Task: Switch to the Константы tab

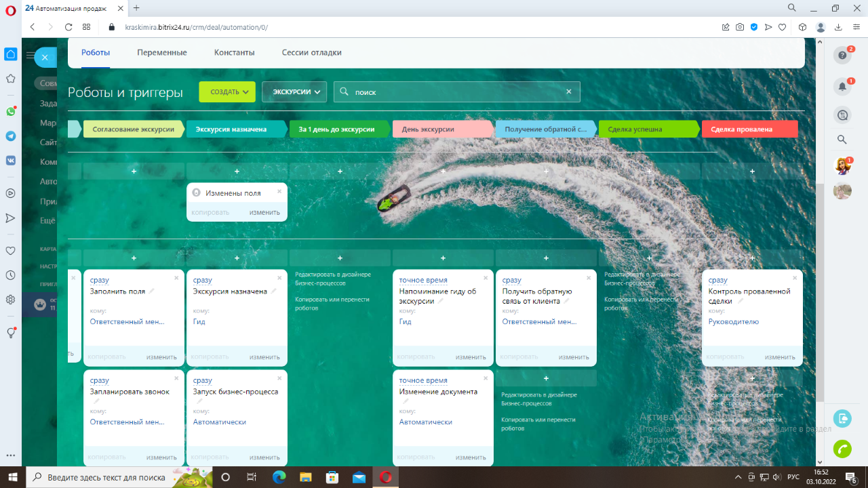Action: [235, 52]
